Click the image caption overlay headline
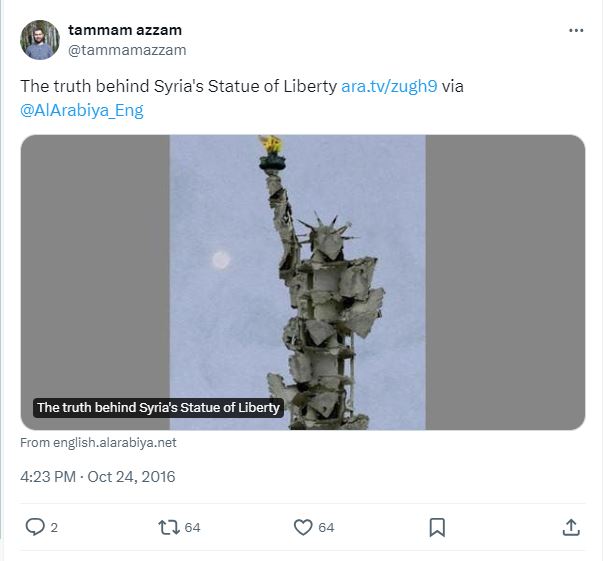The image size is (604, 561). pos(159,408)
